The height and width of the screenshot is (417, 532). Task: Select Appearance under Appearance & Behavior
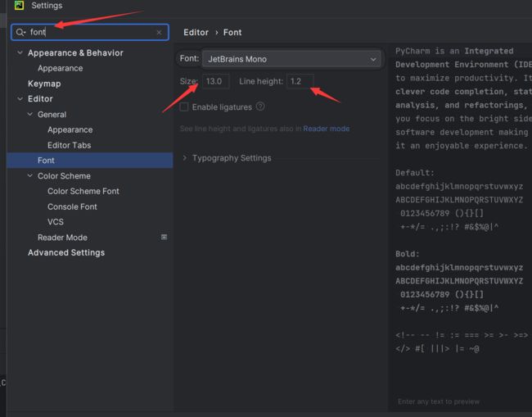coord(60,68)
